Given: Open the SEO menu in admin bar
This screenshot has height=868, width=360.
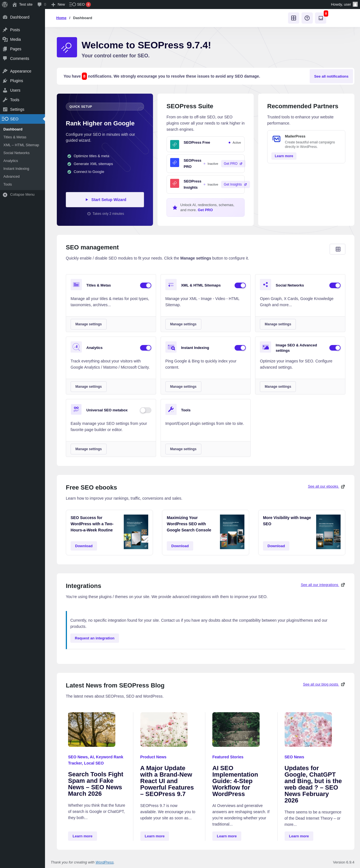Looking at the screenshot, I should coord(80,4).
